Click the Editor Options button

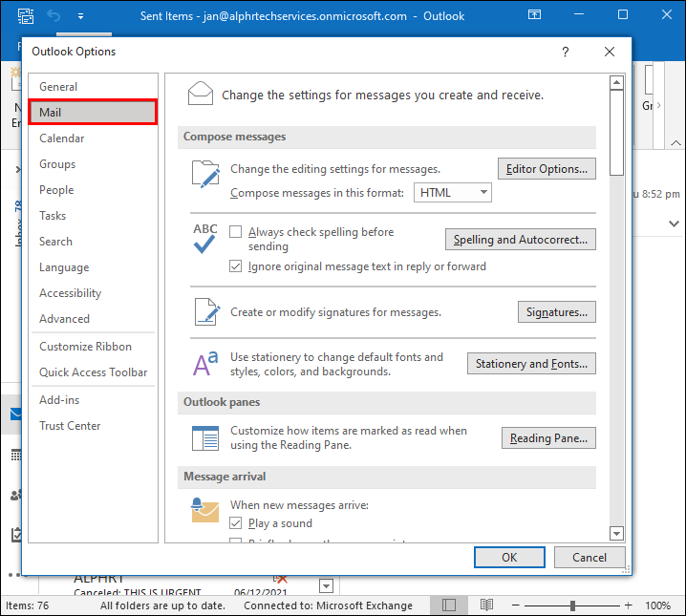click(547, 169)
